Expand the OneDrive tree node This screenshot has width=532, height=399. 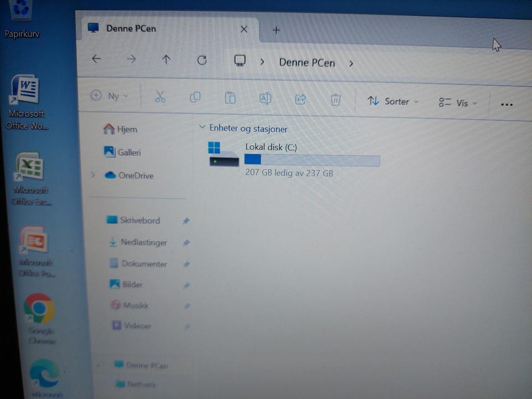coord(93,175)
